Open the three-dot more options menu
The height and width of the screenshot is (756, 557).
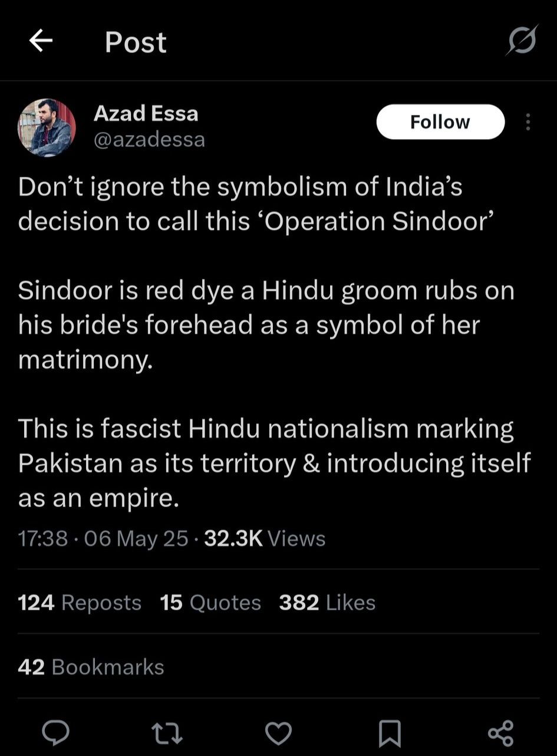point(528,122)
